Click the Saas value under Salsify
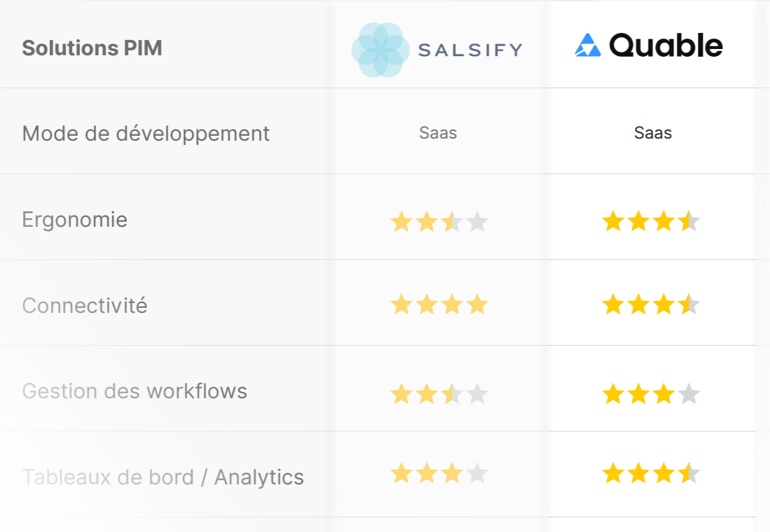Viewport: 770px width, 532px height. point(438,133)
